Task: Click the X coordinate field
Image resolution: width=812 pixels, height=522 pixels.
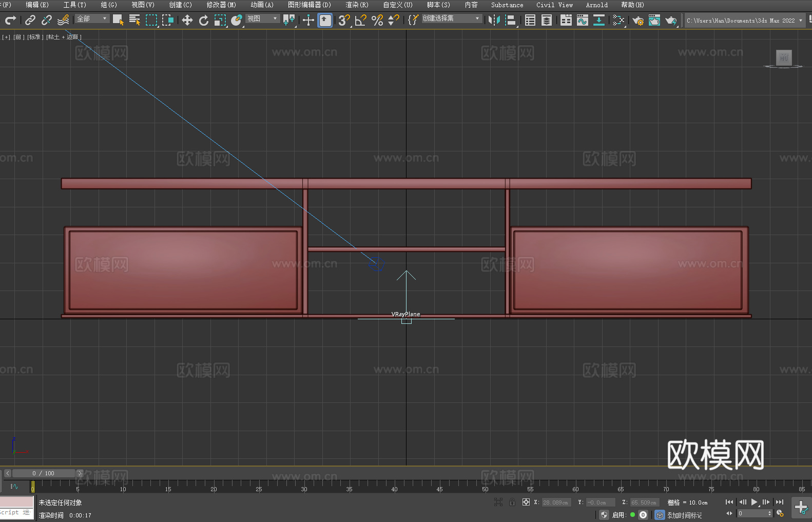Action: 556,502
